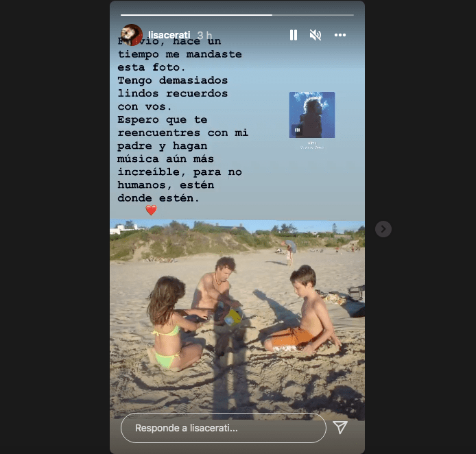Viewport: 476px width, 454px height.
Task: Click the girl in green bikini
Action: [173, 324]
